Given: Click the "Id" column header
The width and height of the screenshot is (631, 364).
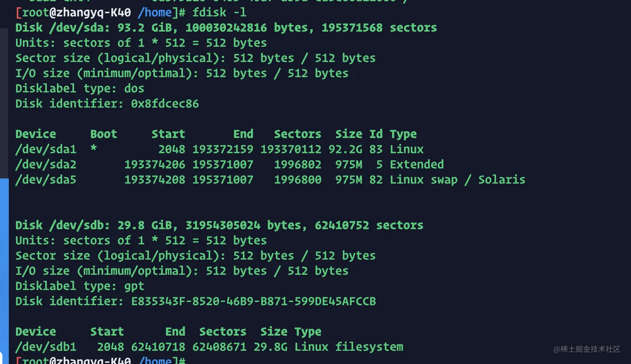Looking at the screenshot, I should tap(376, 134).
